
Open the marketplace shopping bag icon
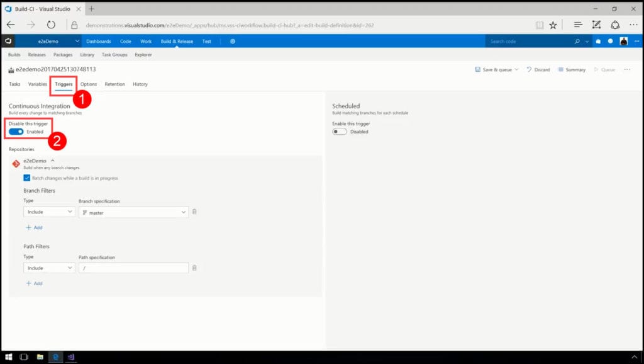click(x=598, y=41)
